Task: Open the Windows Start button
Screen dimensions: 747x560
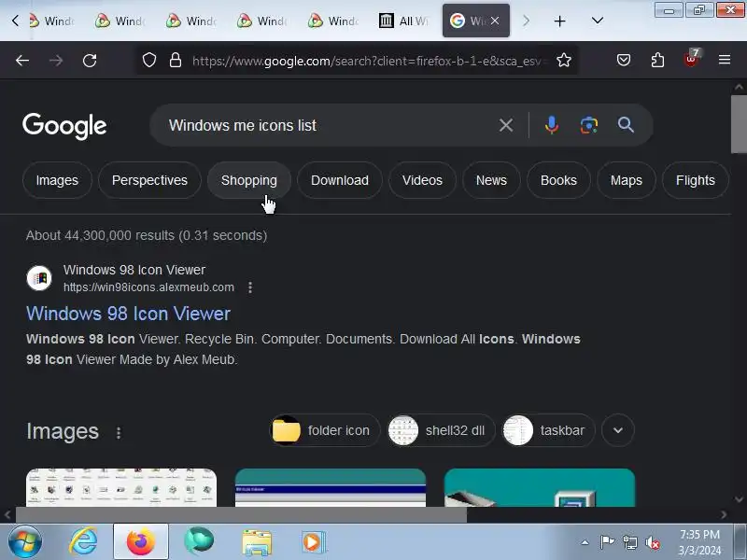Action: [x=25, y=542]
